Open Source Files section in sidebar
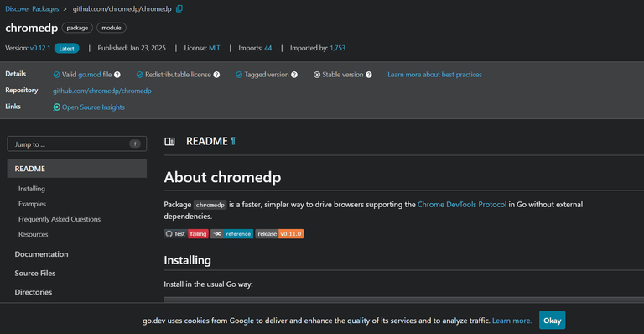This screenshot has height=334, width=644. pos(35,274)
